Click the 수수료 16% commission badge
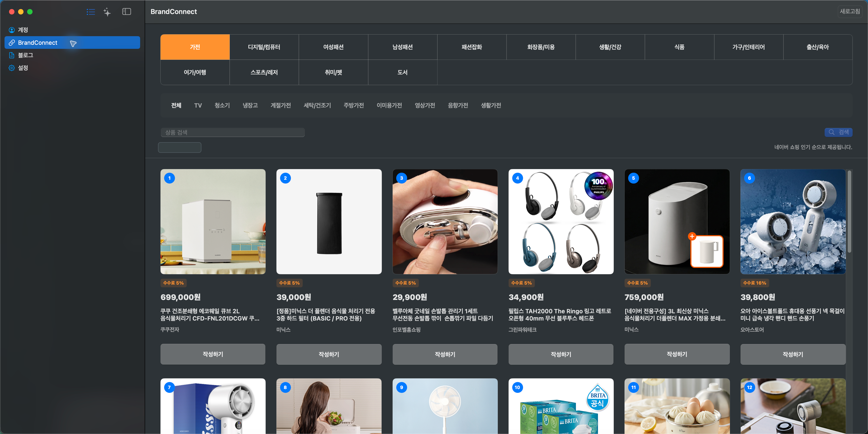This screenshot has height=434, width=868. tap(755, 283)
